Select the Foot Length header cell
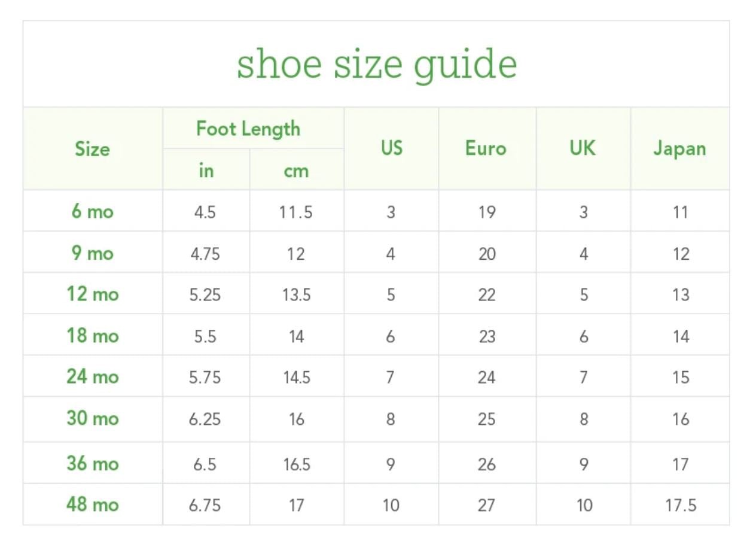 click(x=248, y=129)
